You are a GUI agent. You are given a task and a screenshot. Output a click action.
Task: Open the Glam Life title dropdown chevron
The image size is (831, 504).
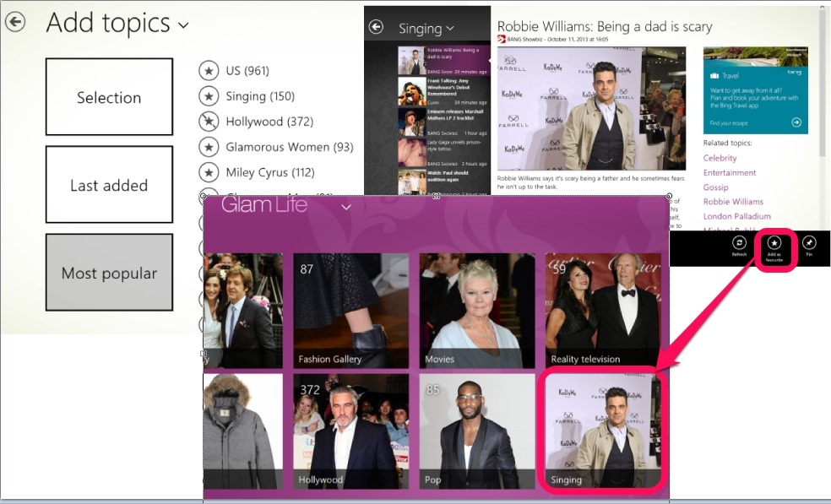[346, 207]
